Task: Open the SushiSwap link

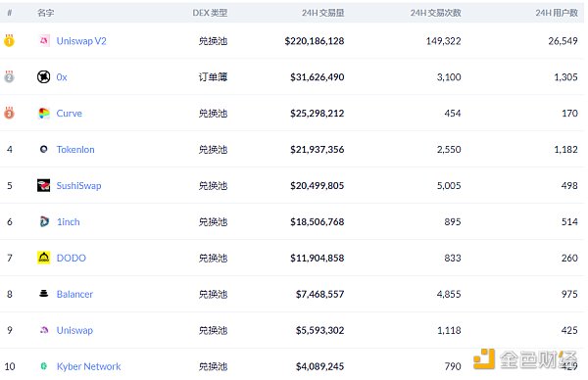Action: click(x=78, y=185)
